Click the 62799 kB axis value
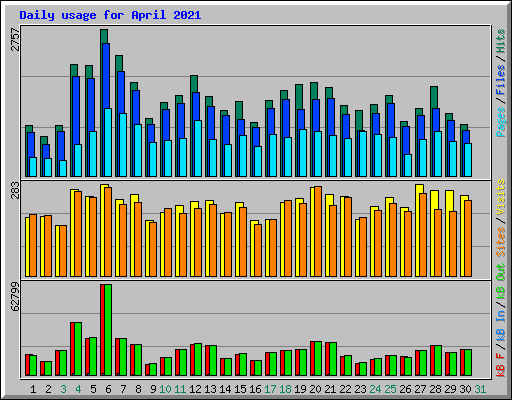This screenshot has height=400, width=512. [x=15, y=297]
